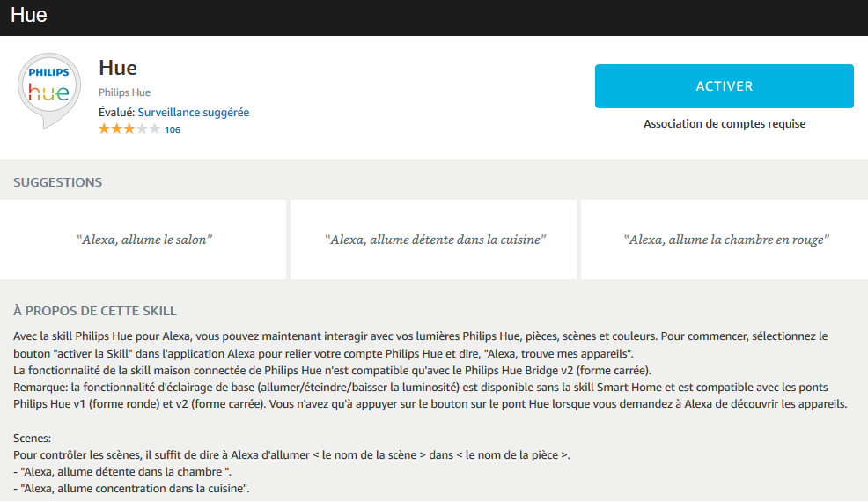Click the star rating icons
Image resolution: width=868 pixels, height=502 pixels.
[x=129, y=129]
